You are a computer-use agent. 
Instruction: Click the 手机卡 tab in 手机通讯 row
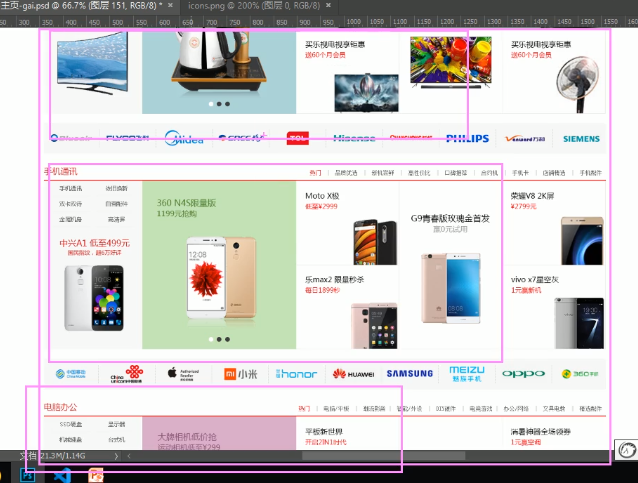(x=520, y=173)
